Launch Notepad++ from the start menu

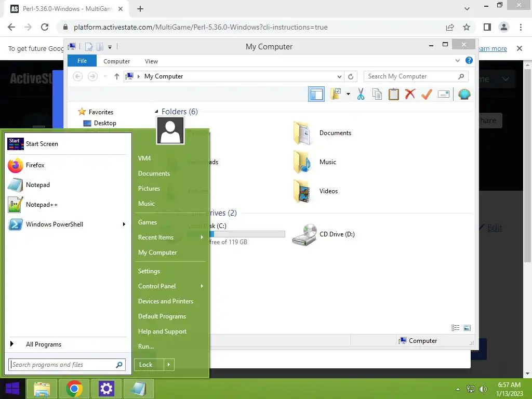[x=66, y=205]
